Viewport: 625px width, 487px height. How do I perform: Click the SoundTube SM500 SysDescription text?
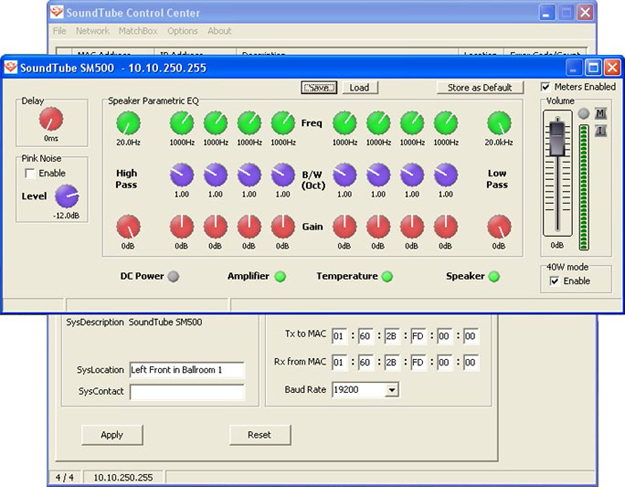tap(165, 322)
